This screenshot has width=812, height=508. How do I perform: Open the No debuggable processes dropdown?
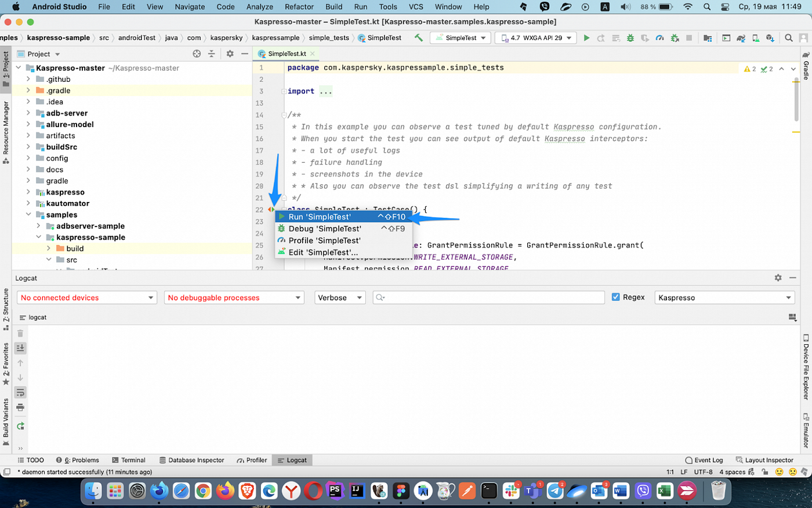[x=234, y=298]
